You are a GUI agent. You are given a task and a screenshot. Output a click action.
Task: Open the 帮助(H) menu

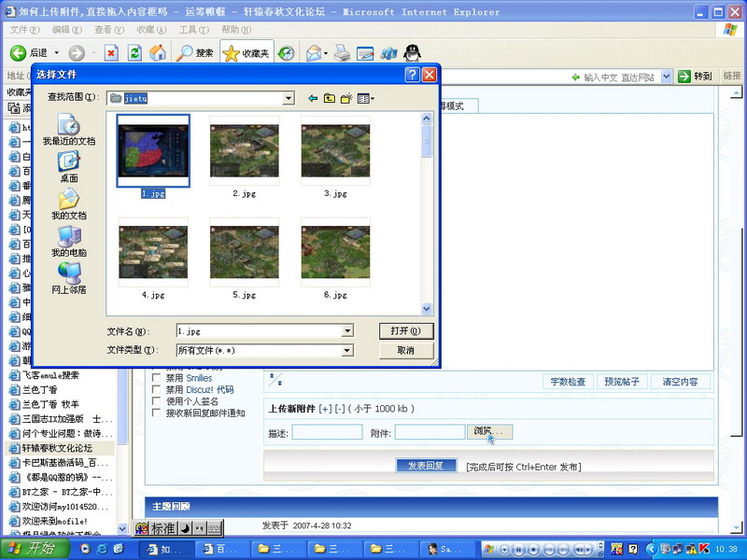click(236, 30)
